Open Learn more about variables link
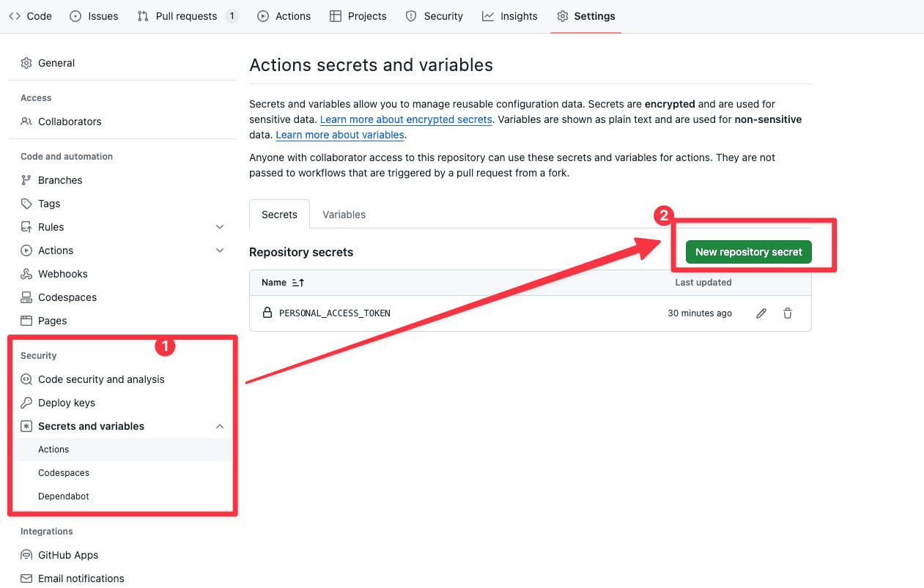Image resolution: width=924 pixels, height=588 pixels. tap(340, 135)
